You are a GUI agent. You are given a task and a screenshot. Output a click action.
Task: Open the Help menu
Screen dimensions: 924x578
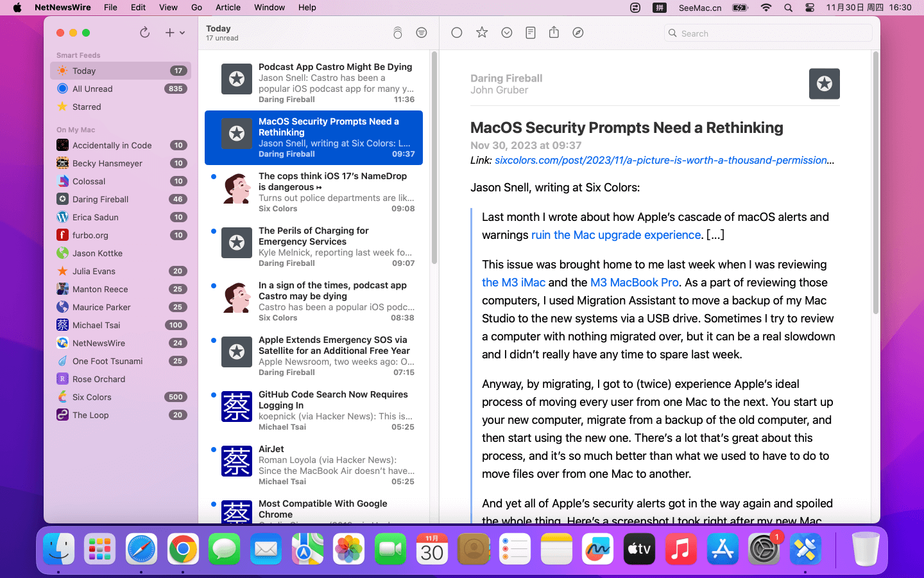click(x=307, y=8)
